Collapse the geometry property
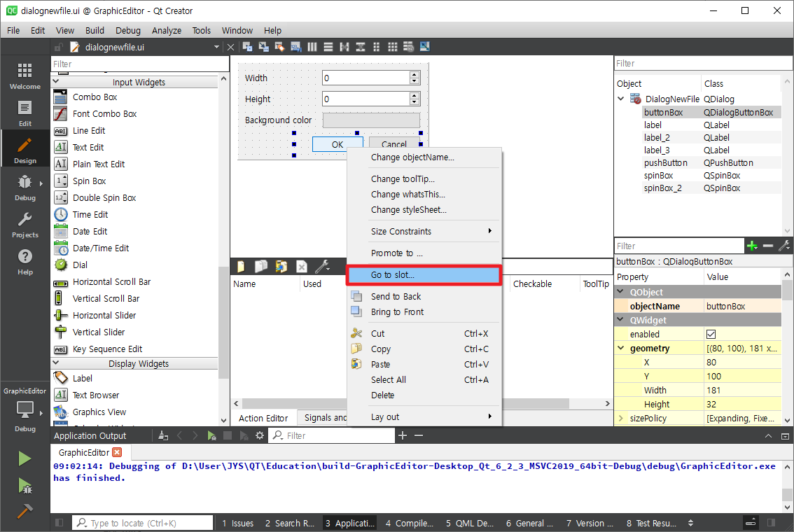The image size is (794, 532). [x=621, y=349]
